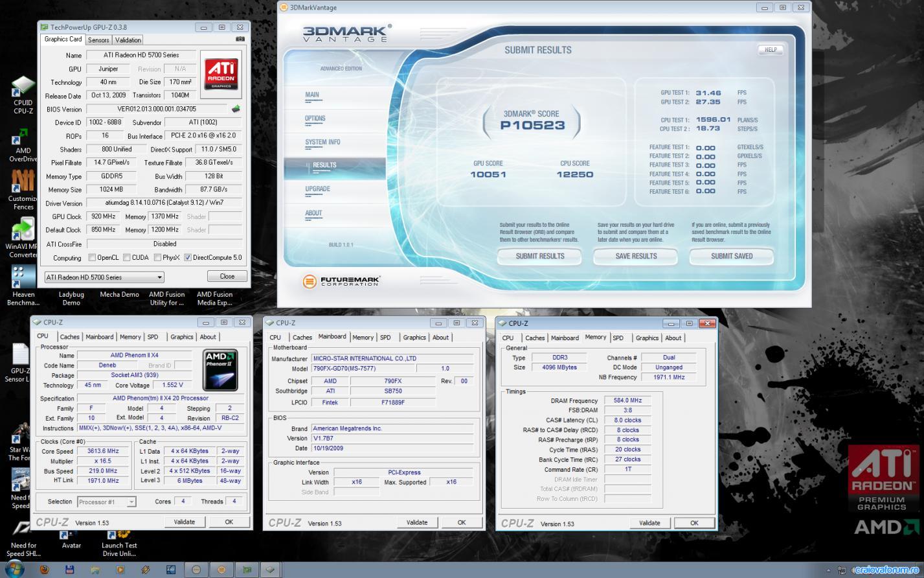Open SPD tab in the middle CPU-Z window
Viewport: 924px width, 578px height.
click(x=385, y=338)
